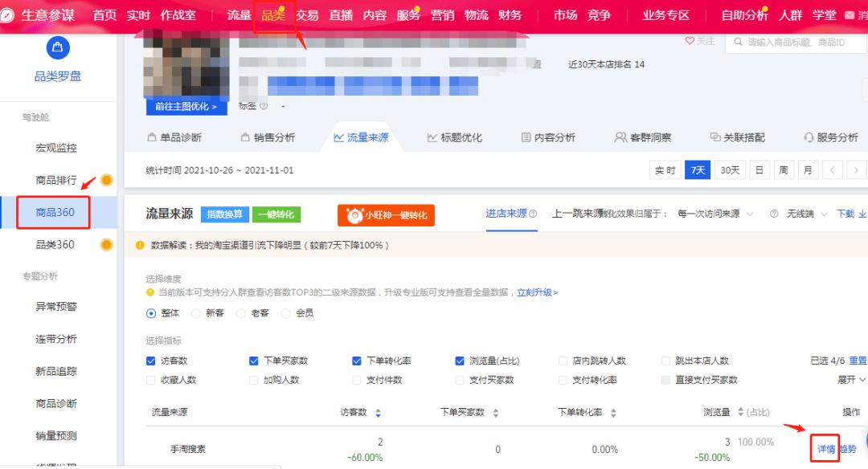Open the 消息 envelope icon top right
This screenshot has height=469, width=868.
pyautogui.click(x=851, y=14)
